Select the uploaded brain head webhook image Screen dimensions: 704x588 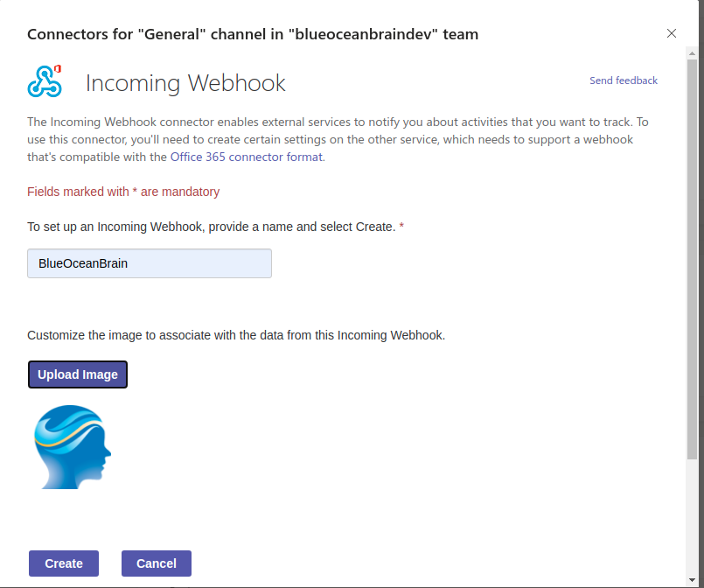[72, 446]
